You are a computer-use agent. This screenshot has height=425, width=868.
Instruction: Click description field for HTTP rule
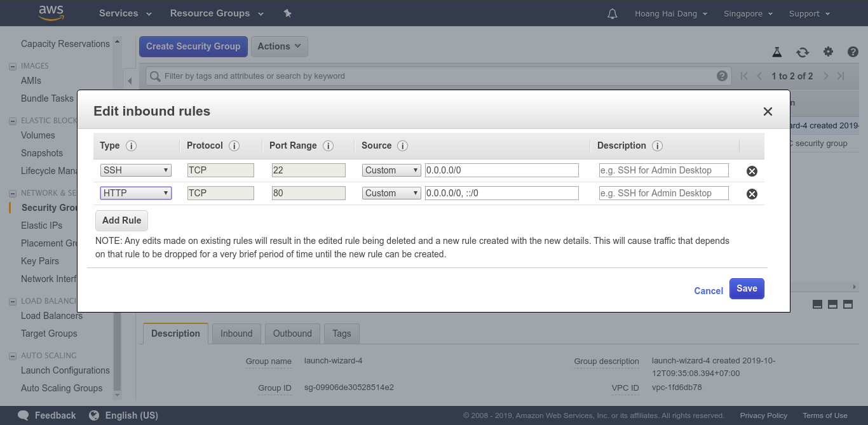(x=664, y=193)
